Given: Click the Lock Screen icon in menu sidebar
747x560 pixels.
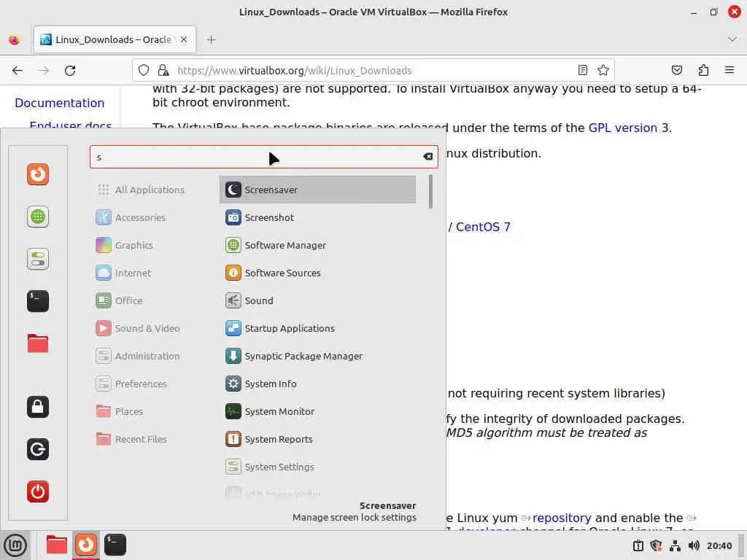Looking at the screenshot, I should pyautogui.click(x=38, y=407).
